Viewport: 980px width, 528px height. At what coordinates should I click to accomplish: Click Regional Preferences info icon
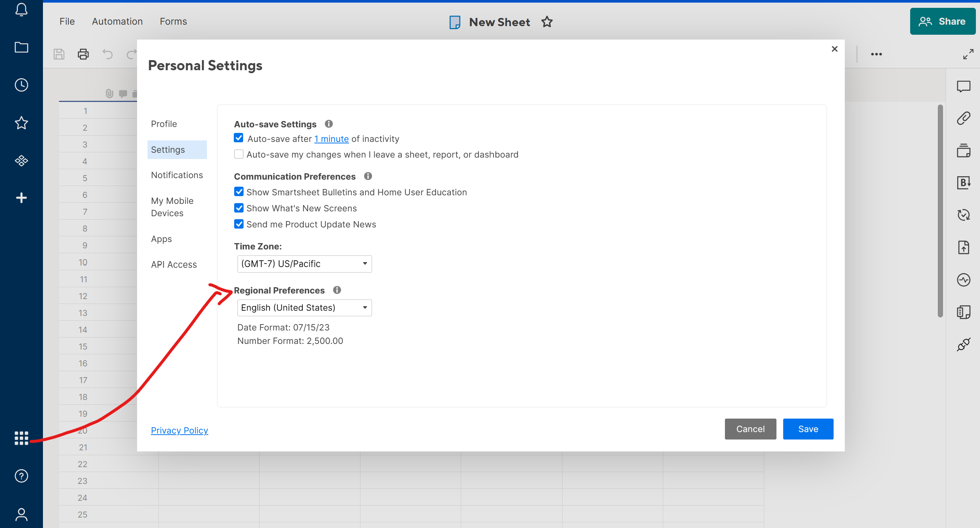coord(337,290)
